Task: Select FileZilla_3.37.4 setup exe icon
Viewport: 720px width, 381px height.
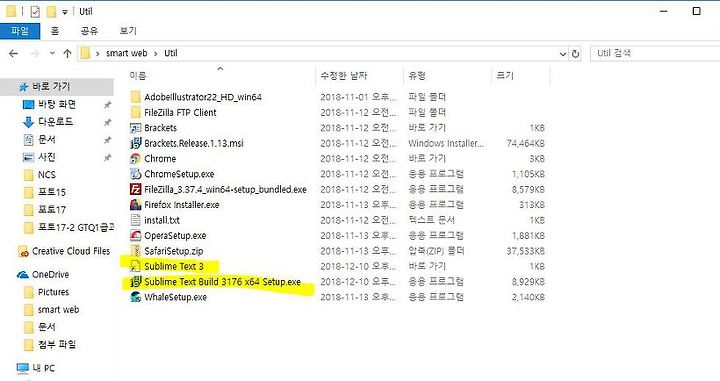Action: pyautogui.click(x=135, y=189)
